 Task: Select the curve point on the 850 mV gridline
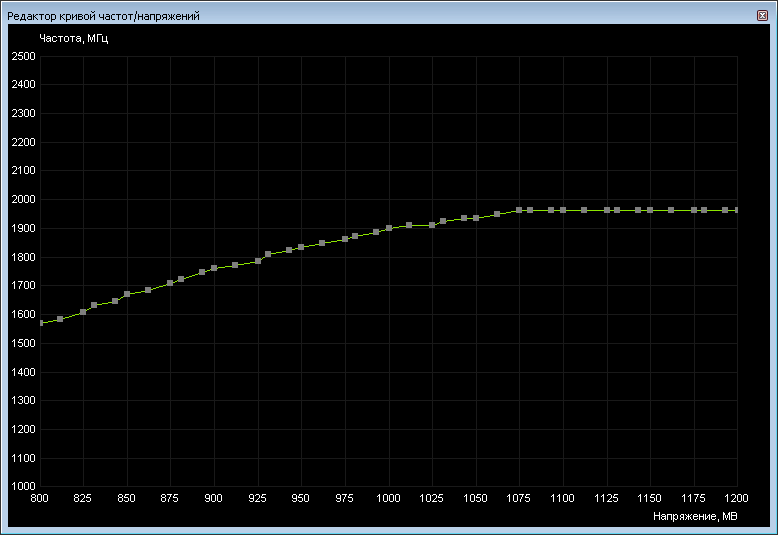pyautogui.click(x=127, y=294)
